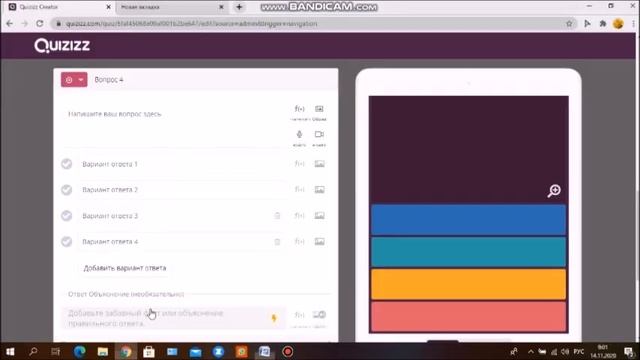Bookmark this page with star icon
640x360 pixels.
569,24
